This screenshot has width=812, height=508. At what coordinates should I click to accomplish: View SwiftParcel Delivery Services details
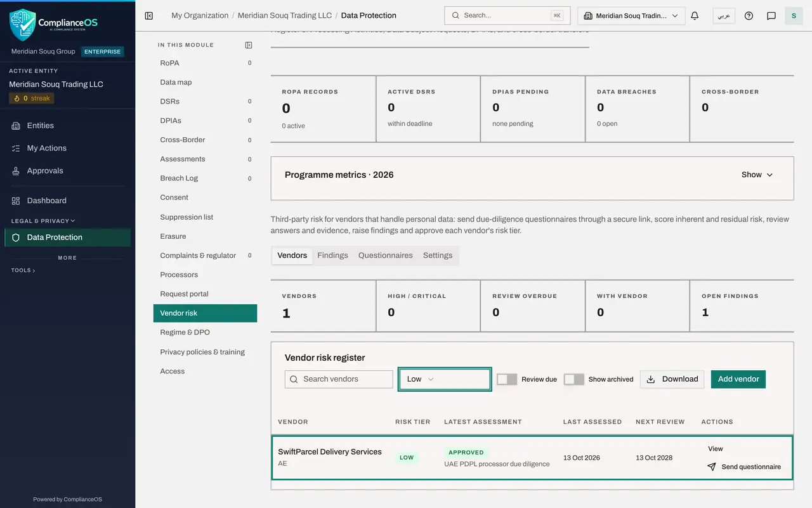(716, 449)
